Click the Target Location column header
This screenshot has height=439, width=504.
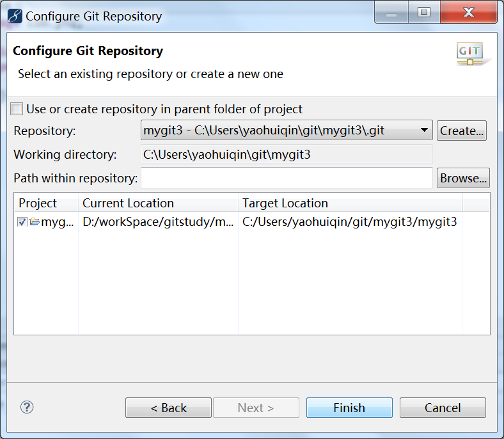(350, 203)
